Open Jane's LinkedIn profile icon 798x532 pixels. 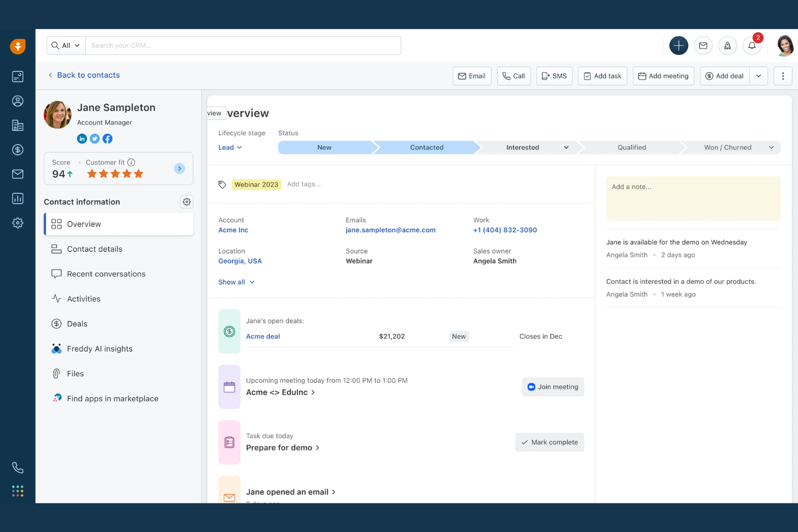82,139
